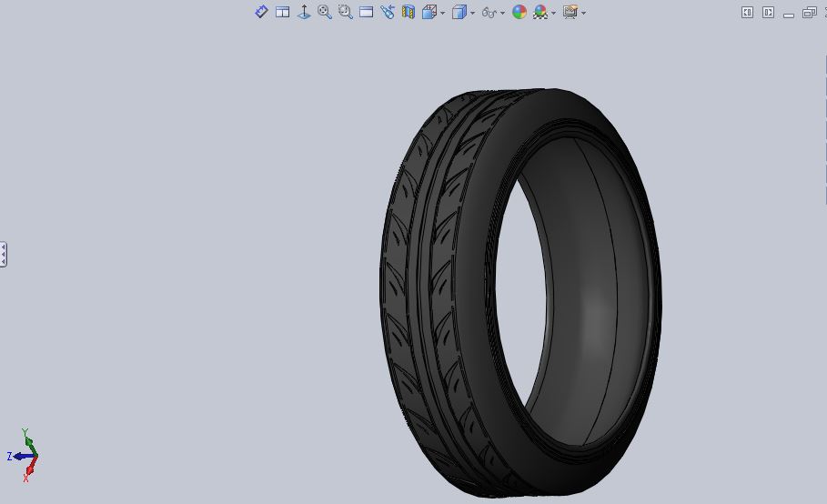The height and width of the screenshot is (504, 827).
Task: Click the blue tilted view-plane icon in the toolbar
Action: 261,12
